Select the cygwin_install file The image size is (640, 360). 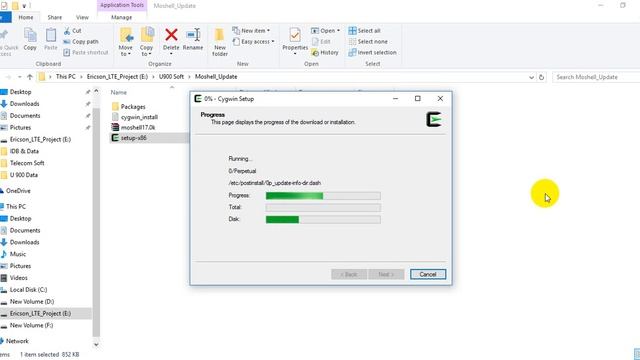[135, 117]
